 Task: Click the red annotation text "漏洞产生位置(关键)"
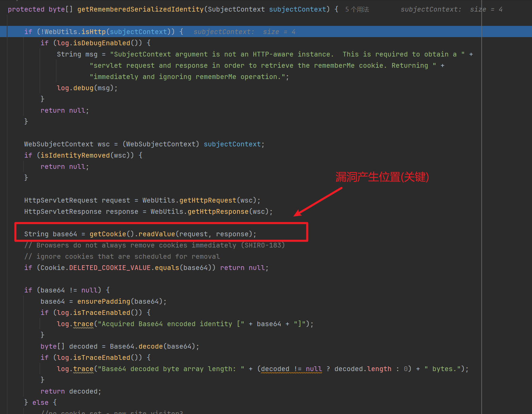pyautogui.click(x=382, y=177)
